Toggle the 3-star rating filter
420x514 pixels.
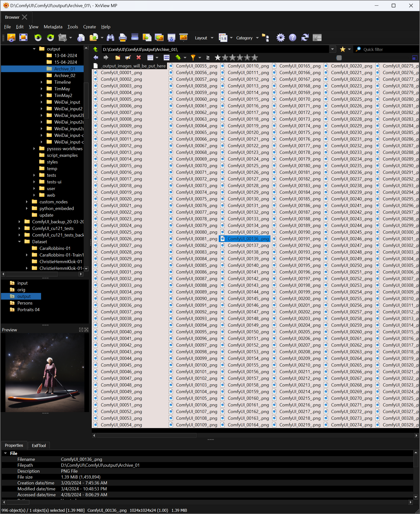click(240, 58)
